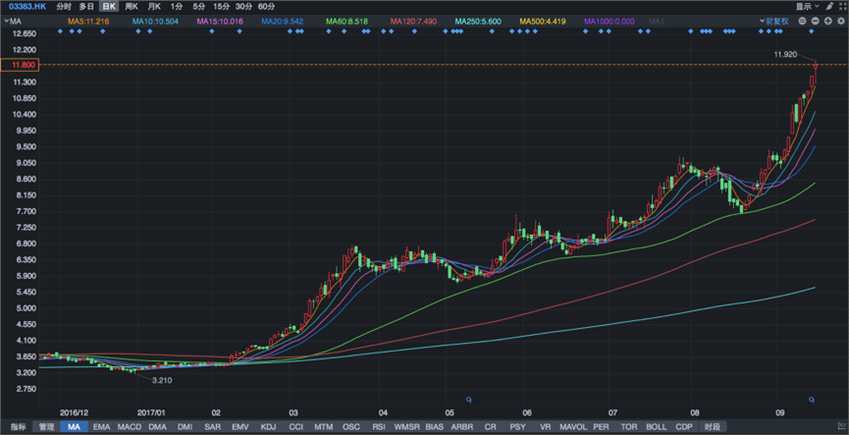Switch to the 15分 chart period
850x435 pixels.
coord(221,7)
